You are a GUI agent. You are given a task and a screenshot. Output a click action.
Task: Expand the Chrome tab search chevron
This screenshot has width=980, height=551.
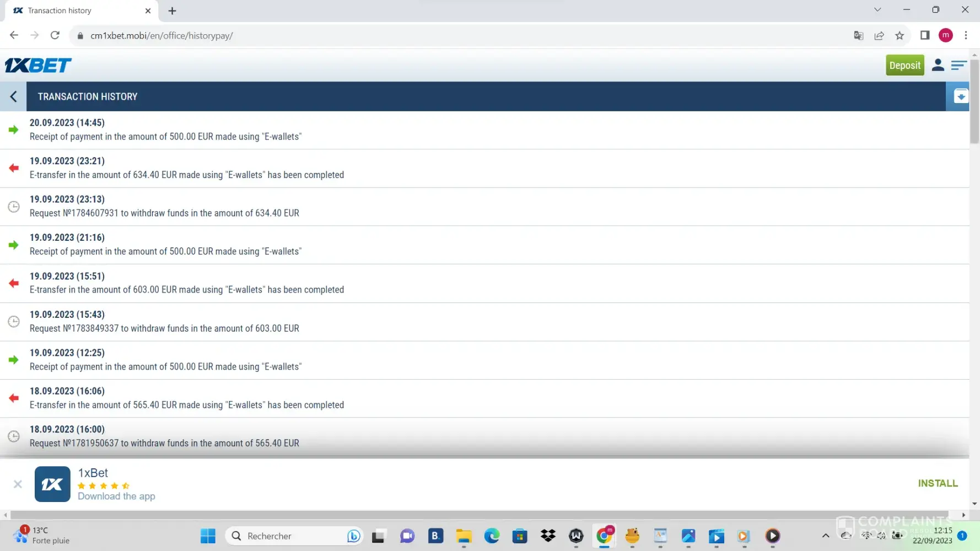point(877,10)
